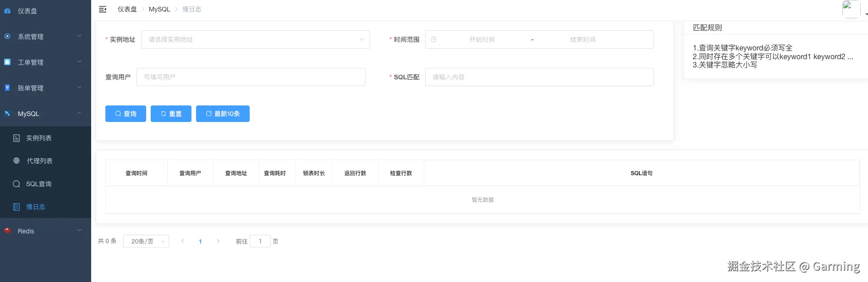
Task: Select the Redis sidebar icon
Action: tap(7, 231)
